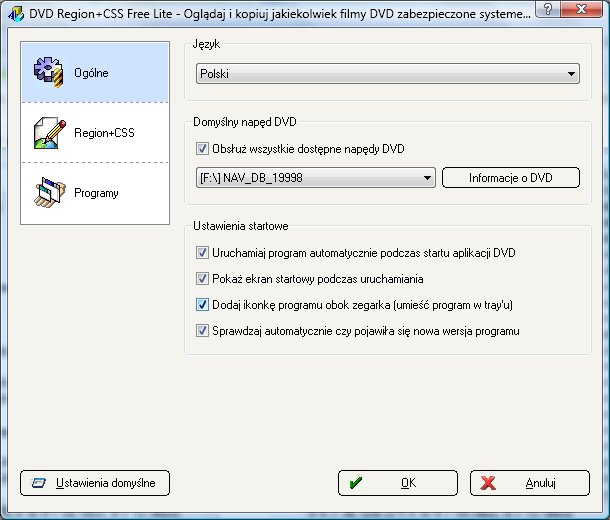Cancel with the Anuluj button

pyautogui.click(x=530, y=483)
